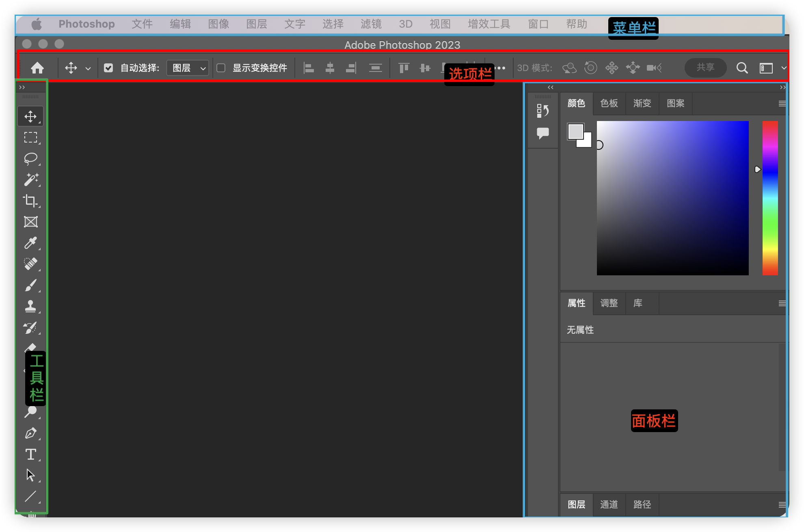Viewport: 804px width, 532px height.
Task: Click the hue slider triangle handle
Action: click(x=757, y=169)
